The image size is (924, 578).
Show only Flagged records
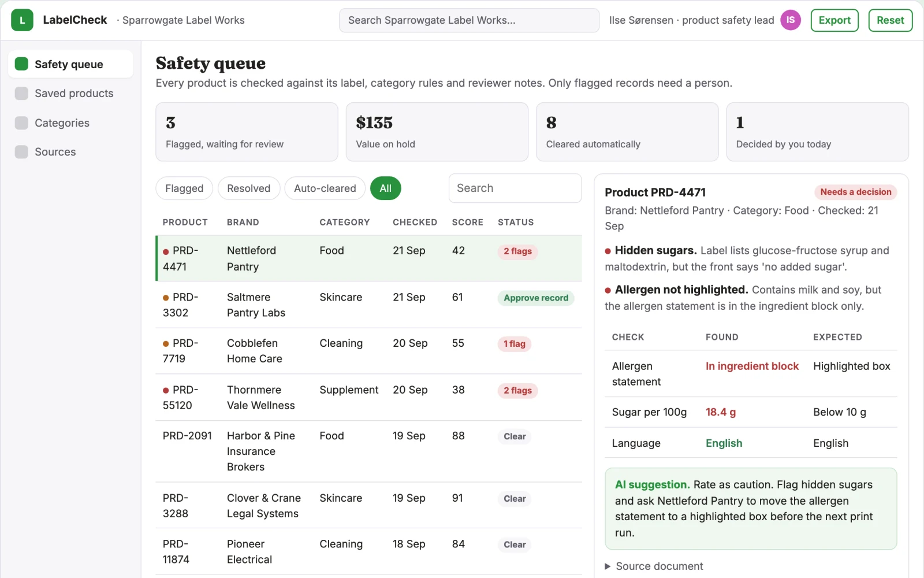pos(184,188)
